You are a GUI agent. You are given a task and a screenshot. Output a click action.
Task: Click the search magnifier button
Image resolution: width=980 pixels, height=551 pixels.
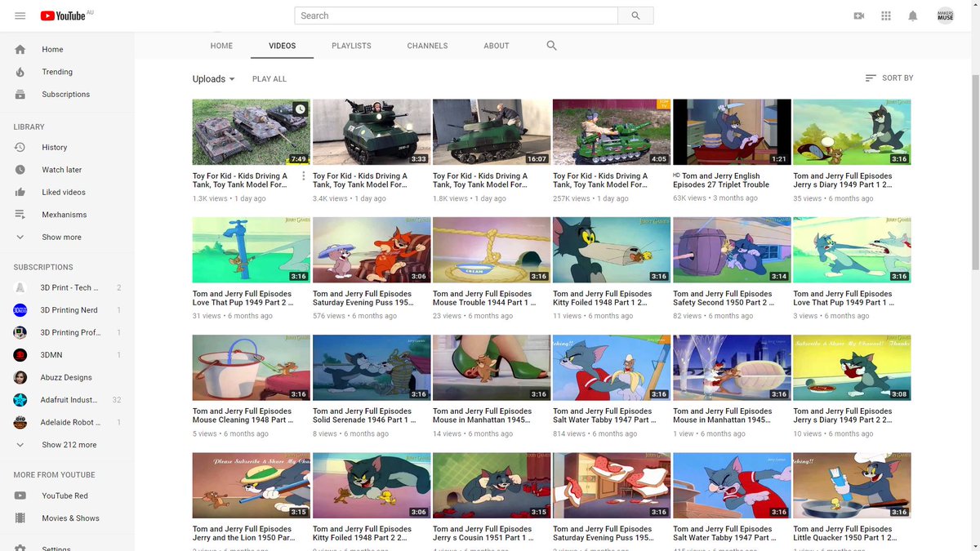pos(635,16)
